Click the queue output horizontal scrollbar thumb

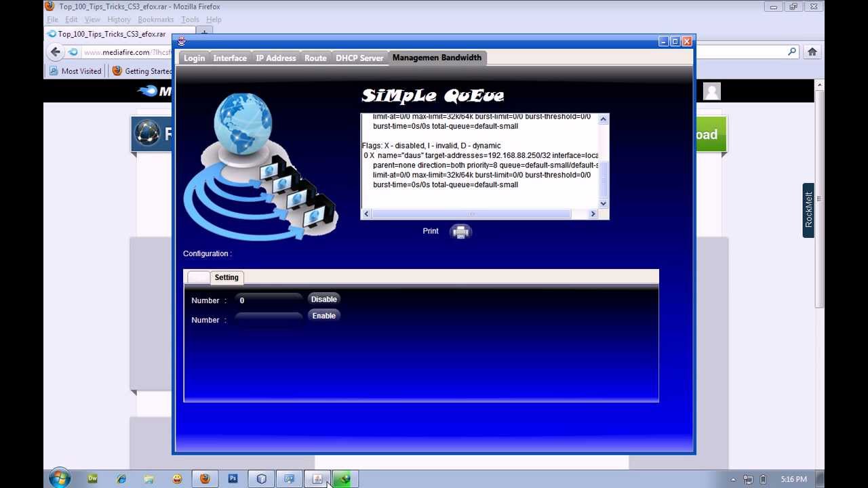[471, 214]
